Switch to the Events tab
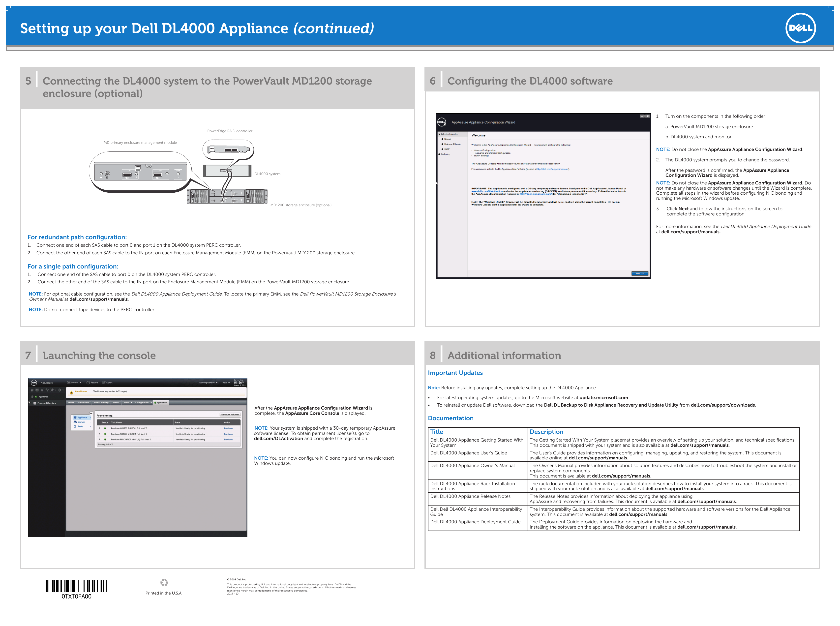The height and width of the screenshot is (626, 840). click(116, 403)
